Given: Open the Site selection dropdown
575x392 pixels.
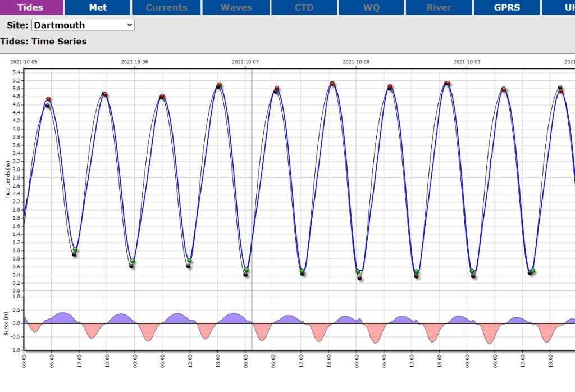Looking at the screenshot, I should click(x=83, y=25).
